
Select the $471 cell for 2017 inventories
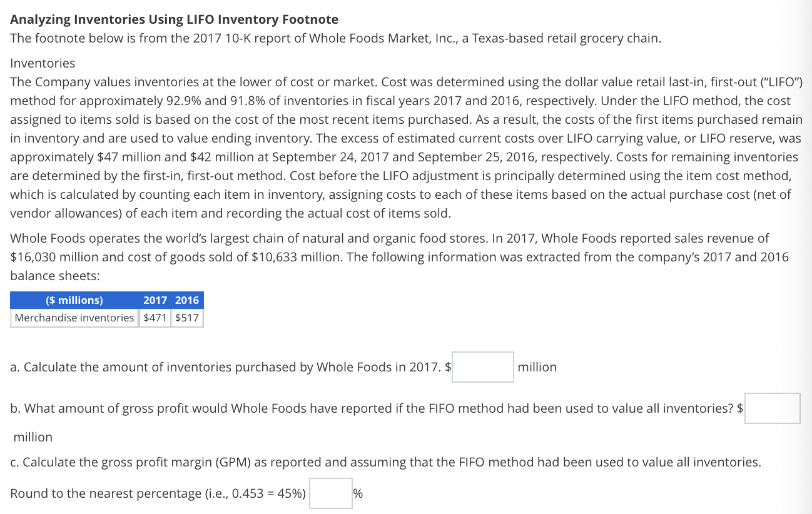[x=155, y=318]
